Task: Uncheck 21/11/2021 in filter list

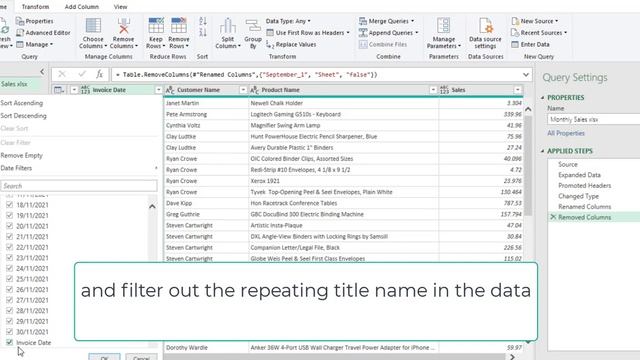Action: tap(9, 236)
